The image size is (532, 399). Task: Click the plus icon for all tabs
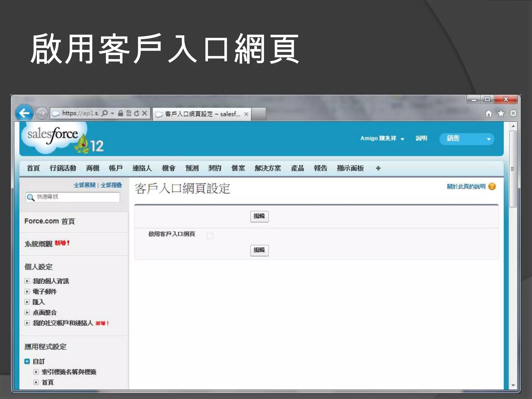[378, 168]
